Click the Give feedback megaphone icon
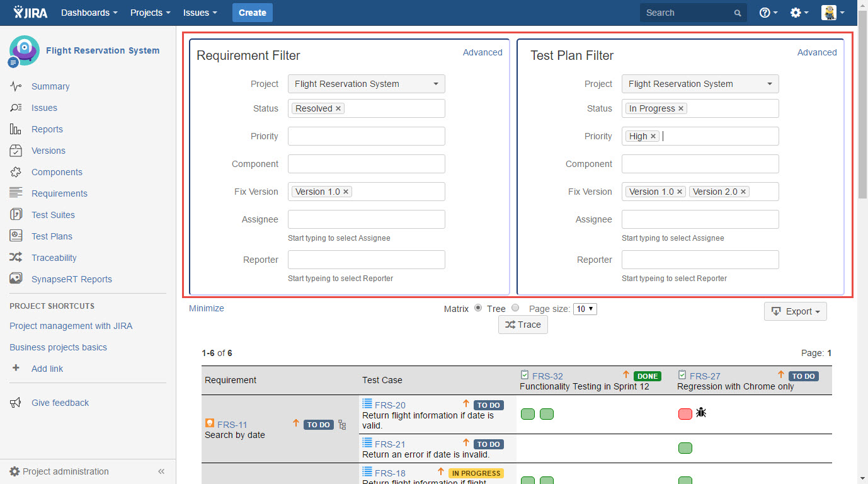 point(16,403)
